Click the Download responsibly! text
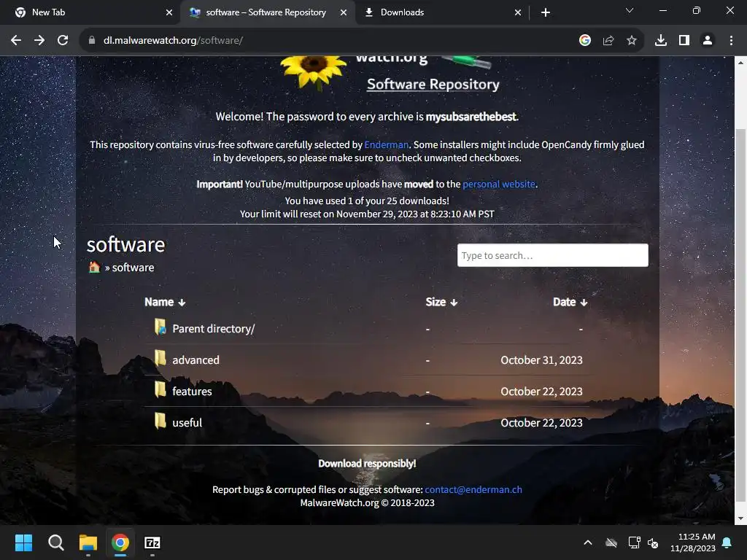This screenshot has height=560, width=747. tap(367, 463)
